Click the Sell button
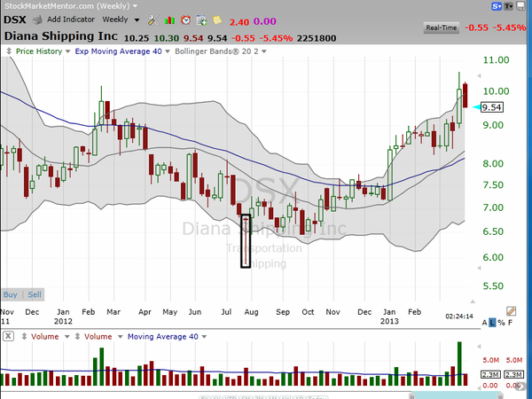Screen dimensions: 532x399 point(35,294)
